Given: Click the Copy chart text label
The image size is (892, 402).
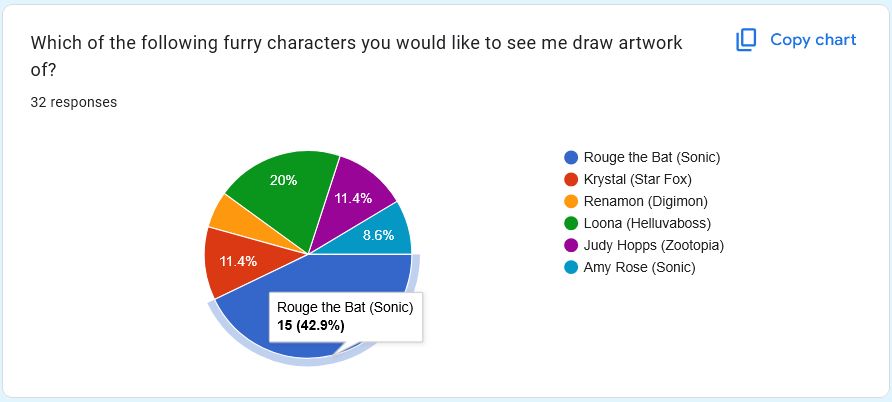Looking at the screenshot, I should point(813,40).
